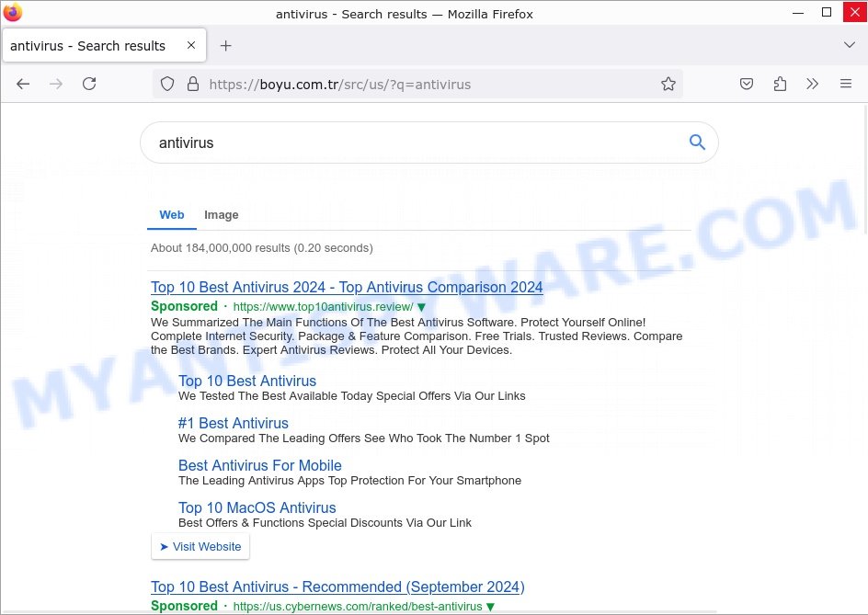Maximize the Firefox window
The height and width of the screenshot is (615, 868).
[x=826, y=12]
